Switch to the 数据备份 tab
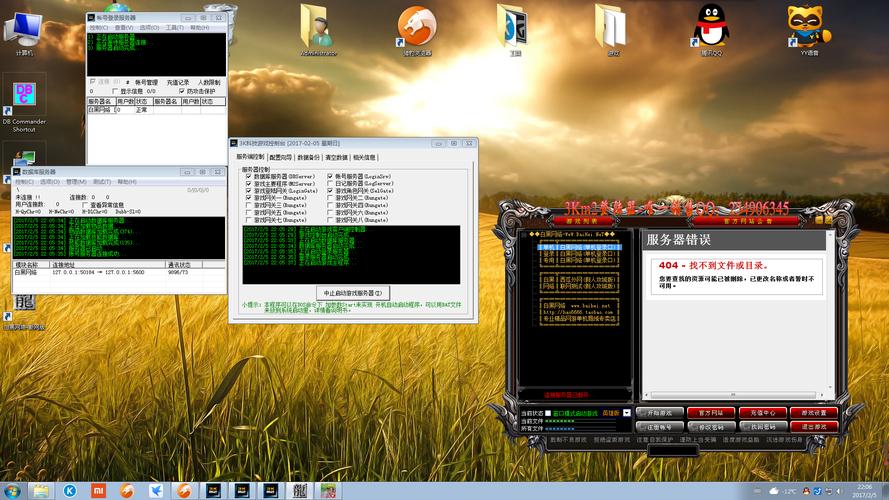This screenshot has height=500, width=889. coord(309,157)
